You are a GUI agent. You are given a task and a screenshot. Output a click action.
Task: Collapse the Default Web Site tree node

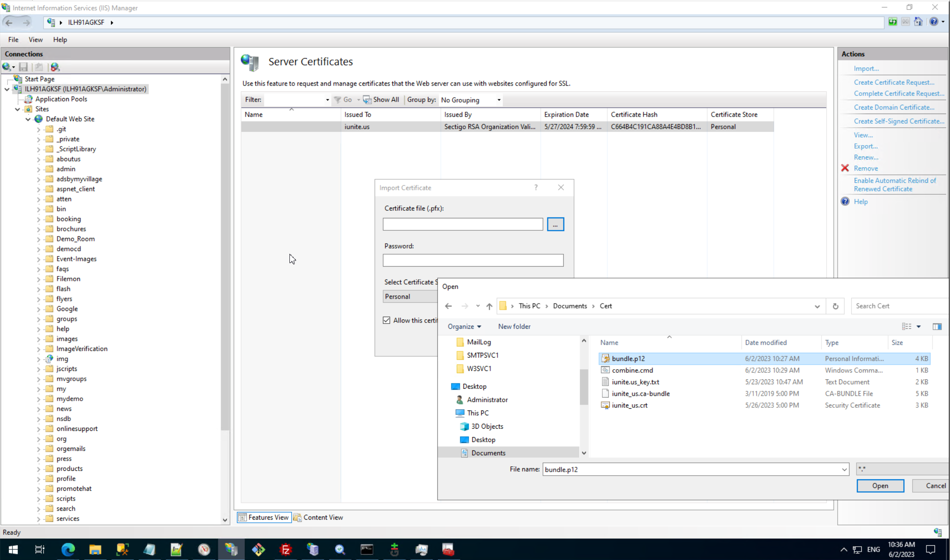pos(28,119)
